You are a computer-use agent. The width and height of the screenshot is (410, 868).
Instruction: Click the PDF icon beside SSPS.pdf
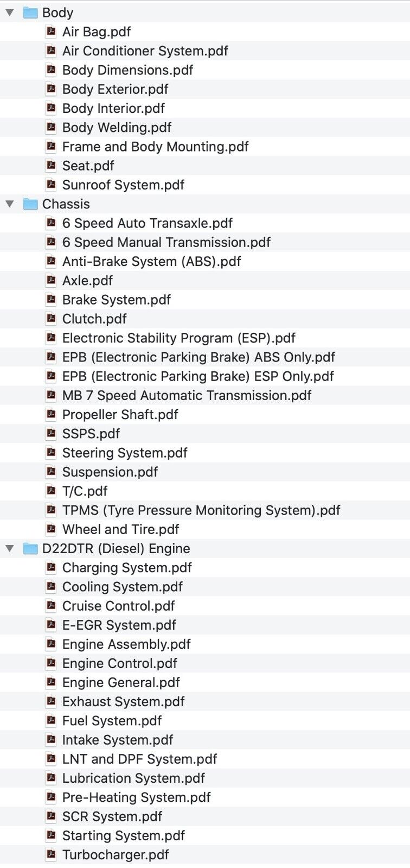(51, 434)
